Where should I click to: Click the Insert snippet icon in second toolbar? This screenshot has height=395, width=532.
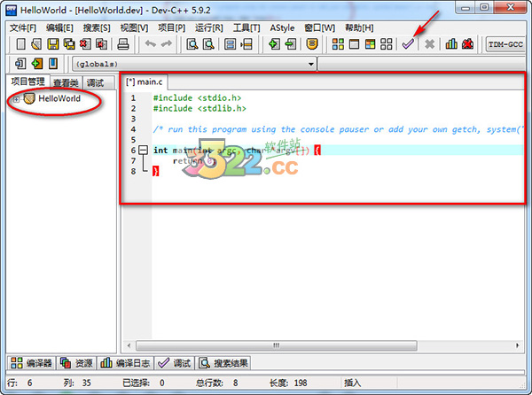pos(20,64)
